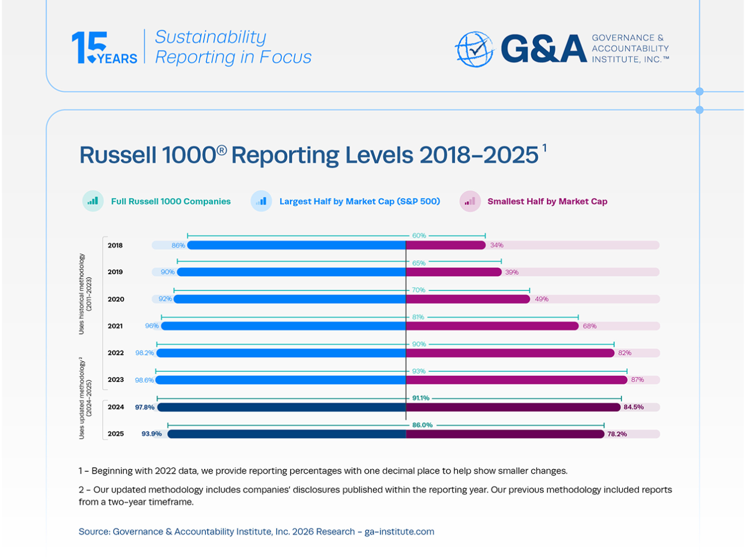The image size is (747, 560).
Task: Click the 96% value for 2021
Action: [x=152, y=326]
